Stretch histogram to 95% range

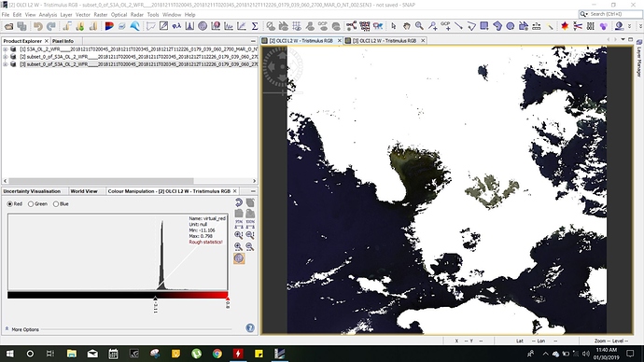[x=239, y=224]
